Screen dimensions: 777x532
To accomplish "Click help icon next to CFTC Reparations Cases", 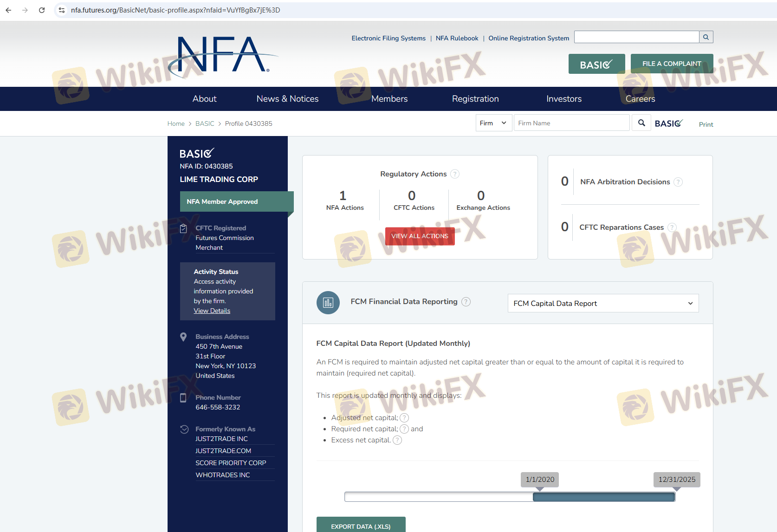I will tap(672, 227).
